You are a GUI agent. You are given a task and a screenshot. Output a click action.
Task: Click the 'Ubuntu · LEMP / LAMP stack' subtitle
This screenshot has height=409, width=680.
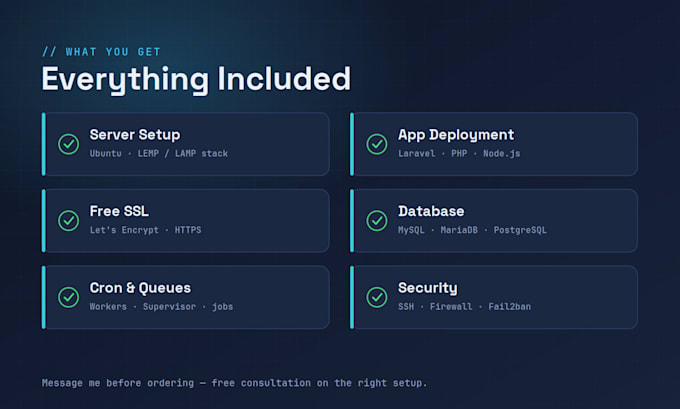159,154
